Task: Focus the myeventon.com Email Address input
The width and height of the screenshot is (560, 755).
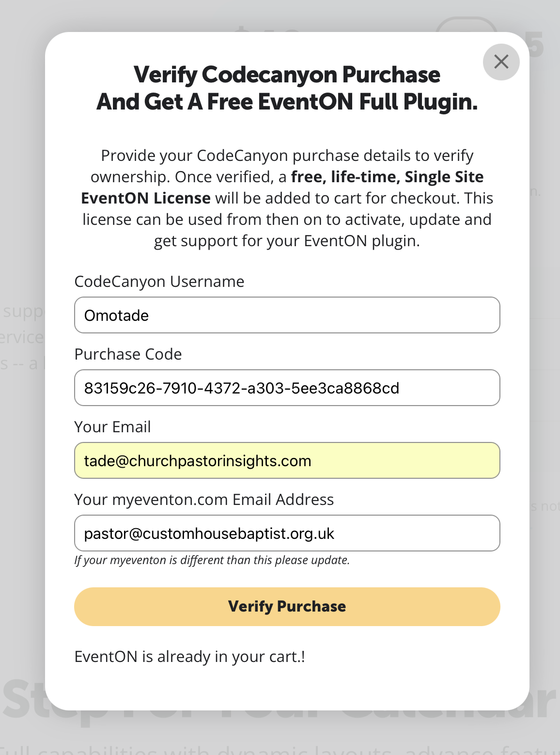Action: [x=287, y=533]
